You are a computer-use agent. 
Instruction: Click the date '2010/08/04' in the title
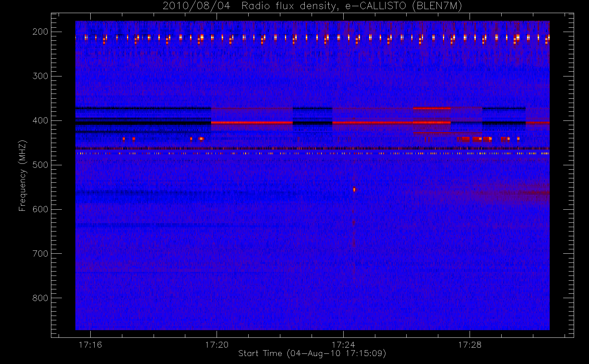click(x=196, y=6)
